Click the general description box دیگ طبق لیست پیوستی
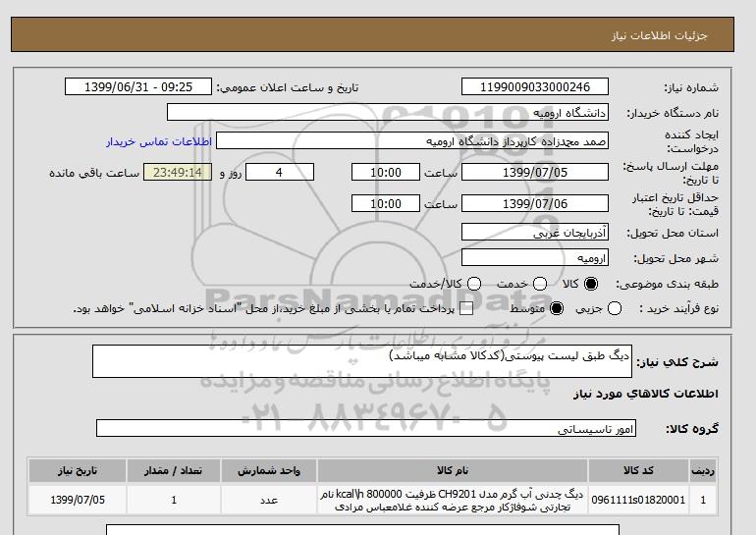Image resolution: width=756 pixels, height=535 pixels. tap(362, 361)
